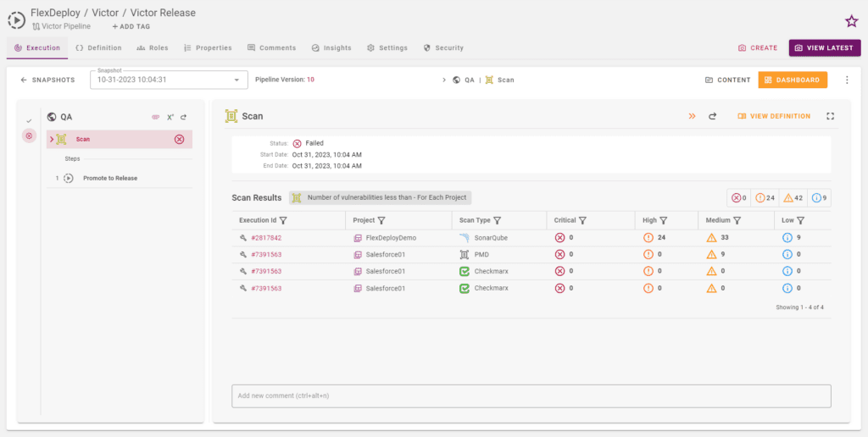This screenshot has width=868, height=437.
Task: Click the filter icon on Execution Id column
Action: 283,220
